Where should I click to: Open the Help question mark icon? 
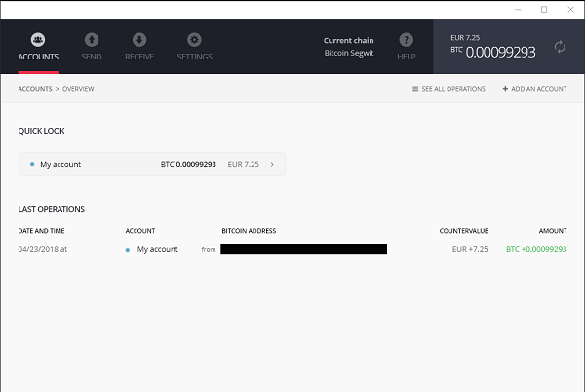407,39
